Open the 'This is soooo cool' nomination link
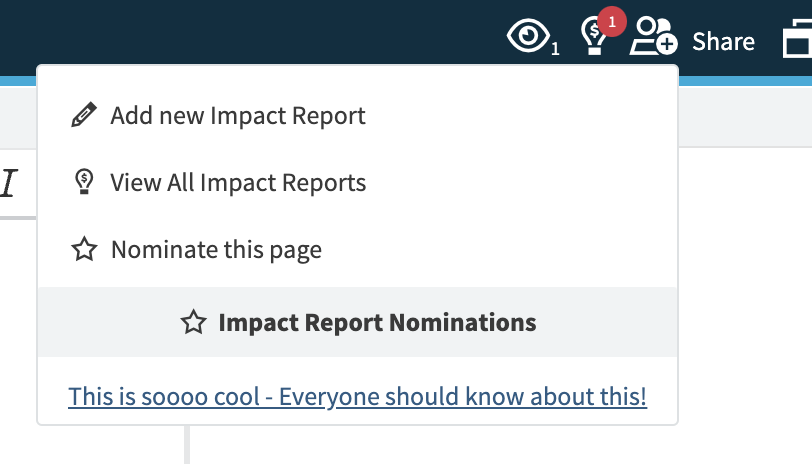This screenshot has width=812, height=464. click(x=357, y=397)
